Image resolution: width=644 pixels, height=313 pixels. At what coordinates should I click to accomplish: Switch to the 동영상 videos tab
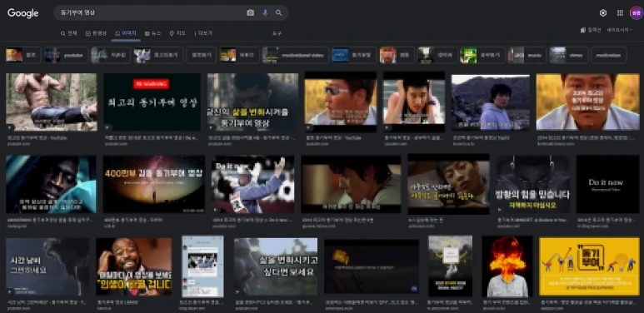click(x=96, y=33)
